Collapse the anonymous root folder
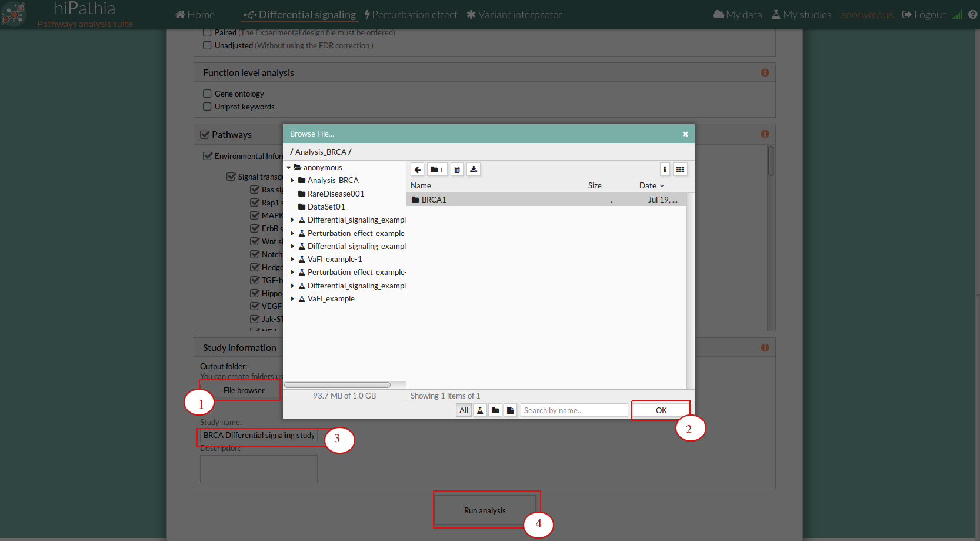Viewport: 980px width, 541px height. 289,168
